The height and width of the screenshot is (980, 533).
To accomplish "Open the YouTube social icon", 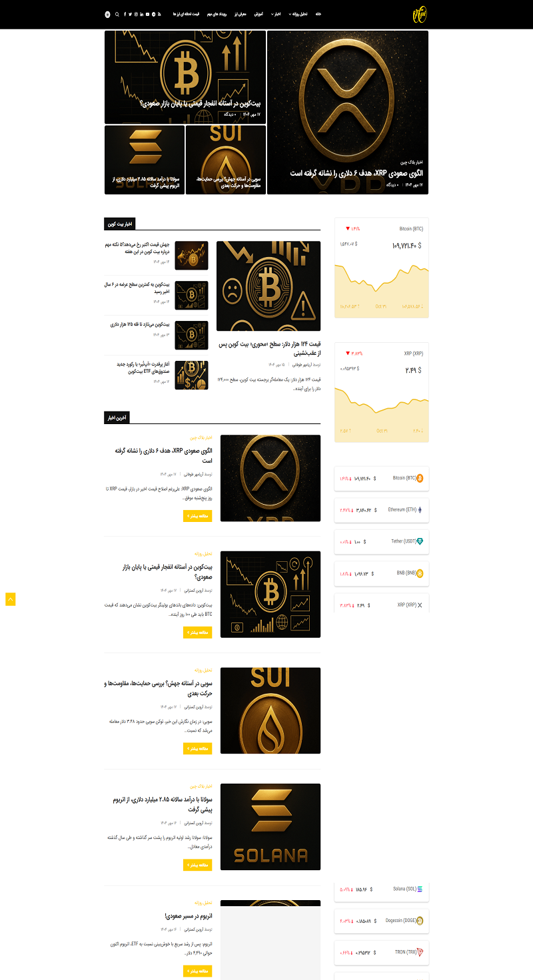I will pyautogui.click(x=147, y=14).
